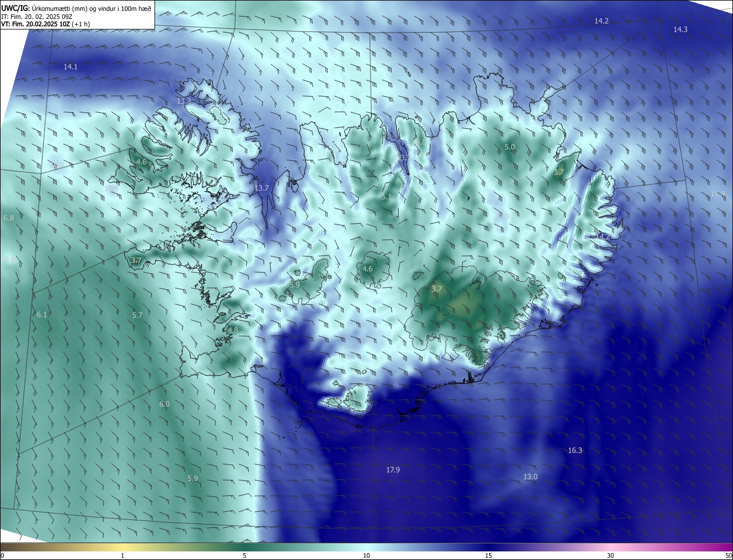The height and width of the screenshot is (560, 733).
Task: Click the 14.1 value on the map
Action: tap(70, 67)
